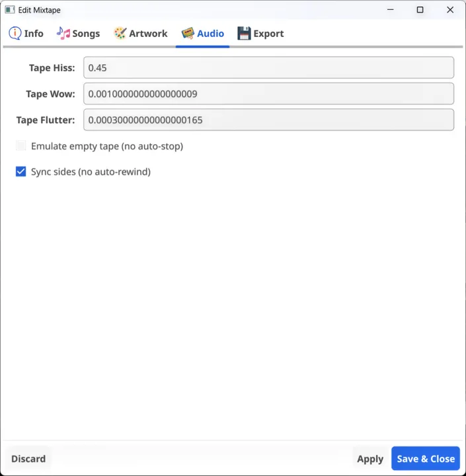The height and width of the screenshot is (476, 466).
Task: Focus the Tape Hiss value field
Action: point(268,67)
